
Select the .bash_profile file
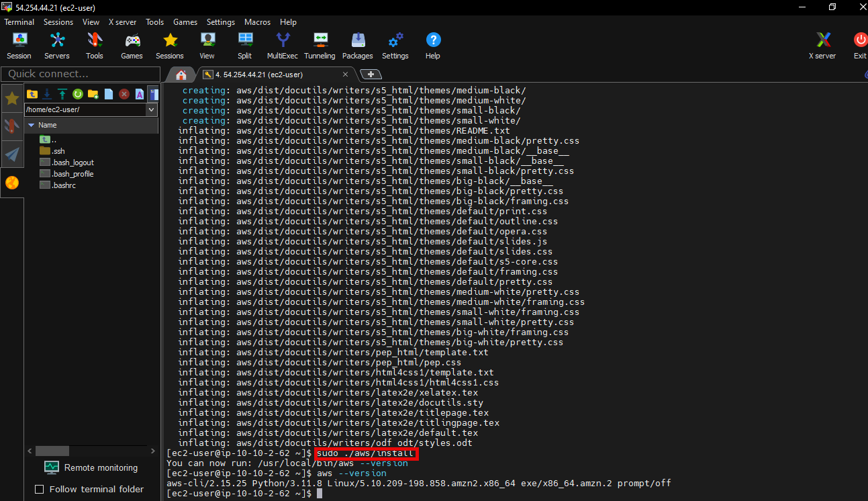coord(67,174)
